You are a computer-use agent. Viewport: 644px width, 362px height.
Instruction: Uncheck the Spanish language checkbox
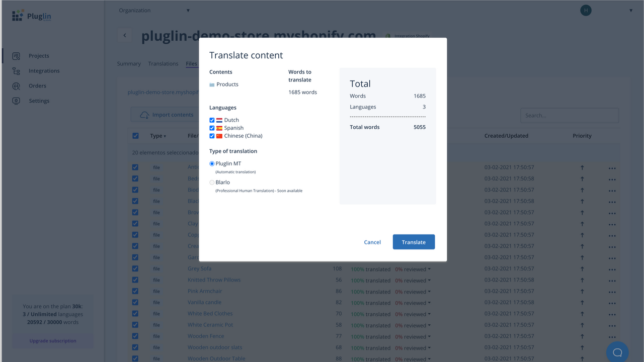(212, 128)
